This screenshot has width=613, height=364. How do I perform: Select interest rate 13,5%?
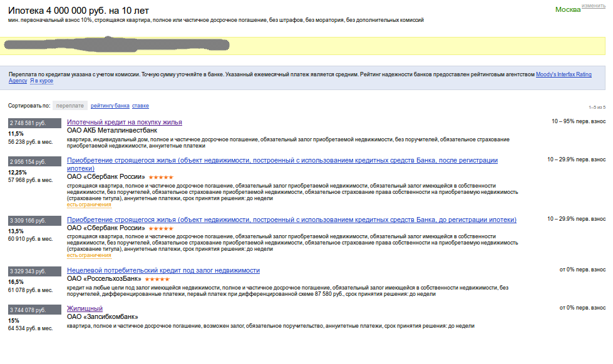(x=16, y=231)
